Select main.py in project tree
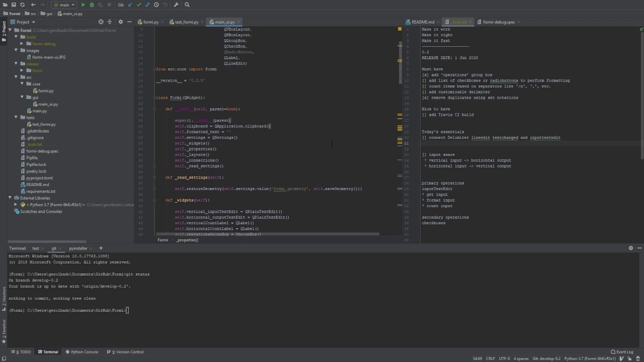The width and height of the screenshot is (644, 362). coord(39,111)
